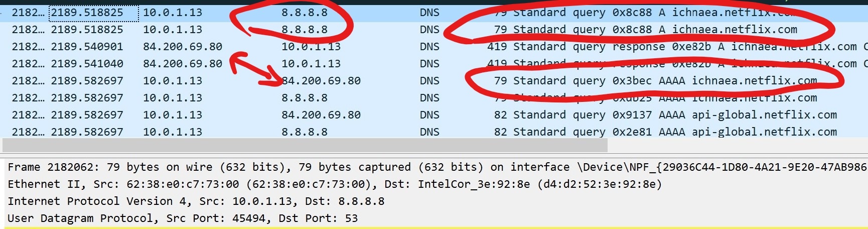The height and width of the screenshot is (229, 868).
Task: Select the circled A ichnaea.netflix.com query row
Action: (434, 30)
